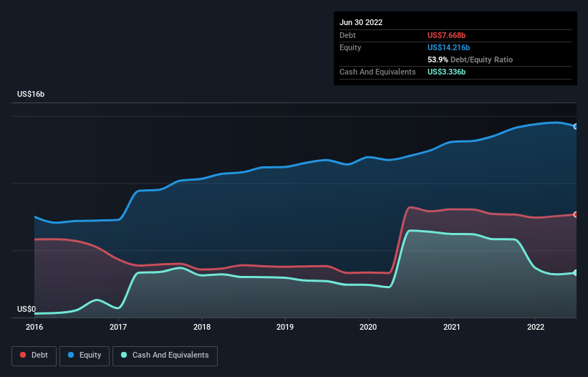The image size is (588, 377).
Task: Toggle the Debt legend button
Action: pyautogui.click(x=34, y=355)
